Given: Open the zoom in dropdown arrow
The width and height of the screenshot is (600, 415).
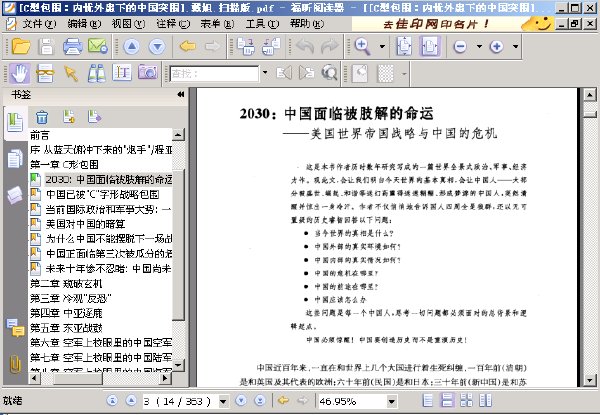Looking at the screenshot, I should [x=515, y=47].
